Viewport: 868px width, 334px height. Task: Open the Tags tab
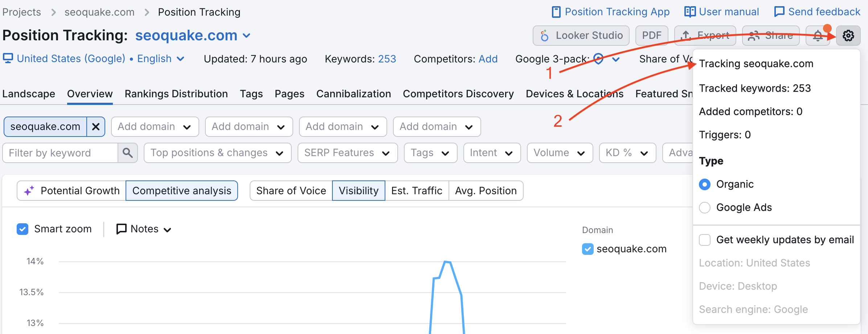point(251,94)
